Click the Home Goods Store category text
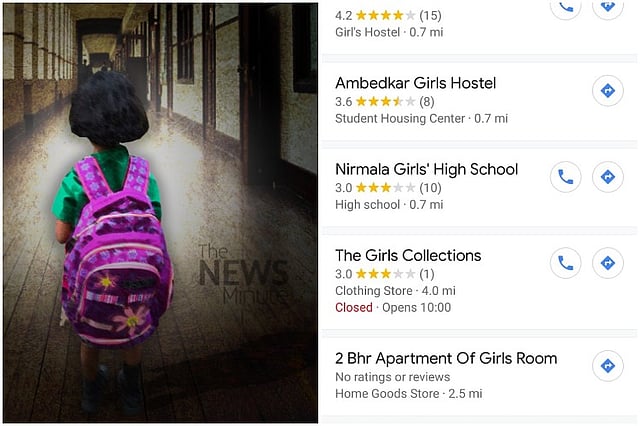The image size is (640, 426). point(387,393)
